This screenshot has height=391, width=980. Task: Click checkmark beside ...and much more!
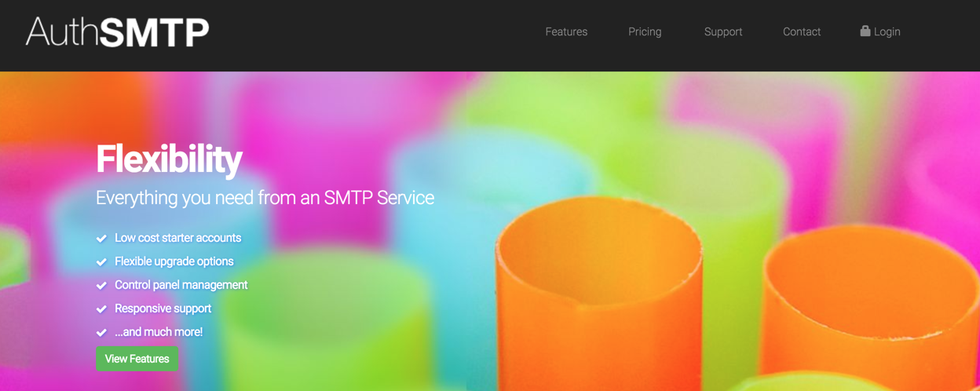(x=101, y=332)
